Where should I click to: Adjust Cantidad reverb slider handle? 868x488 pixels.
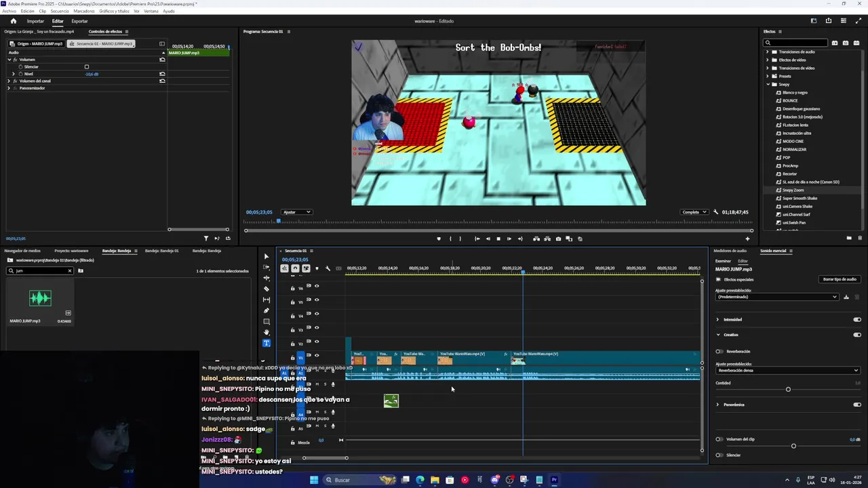(x=788, y=389)
